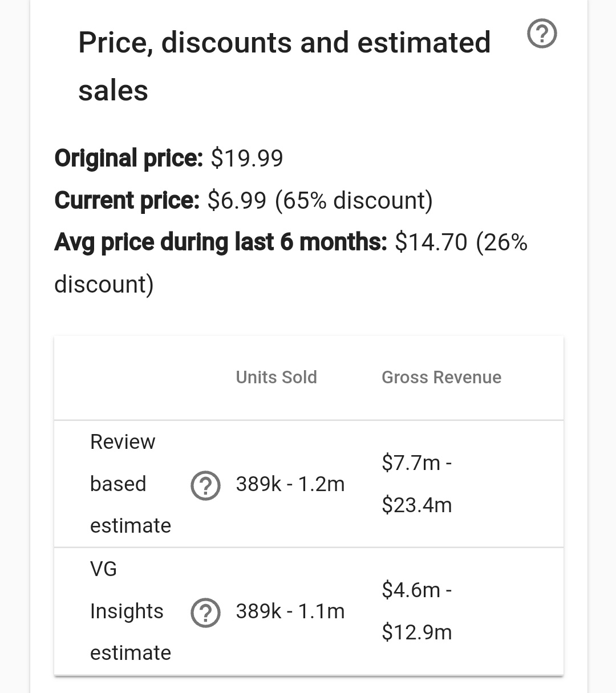Click the Original price label
The height and width of the screenshot is (693, 616).
[128, 158]
